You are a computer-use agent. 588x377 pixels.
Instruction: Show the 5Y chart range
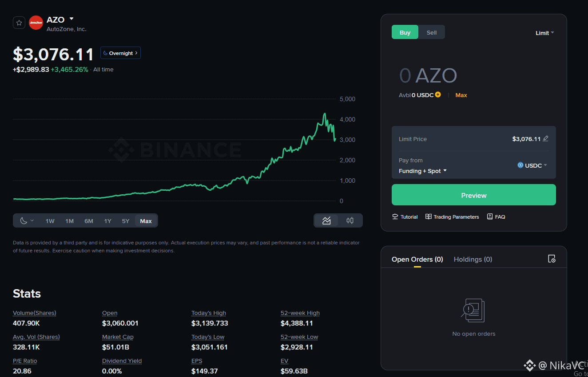tap(126, 221)
